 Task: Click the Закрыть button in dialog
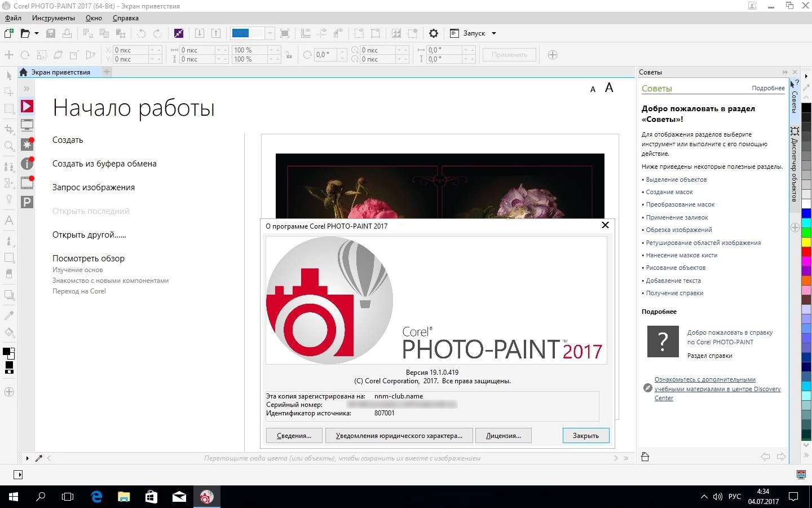[586, 435]
